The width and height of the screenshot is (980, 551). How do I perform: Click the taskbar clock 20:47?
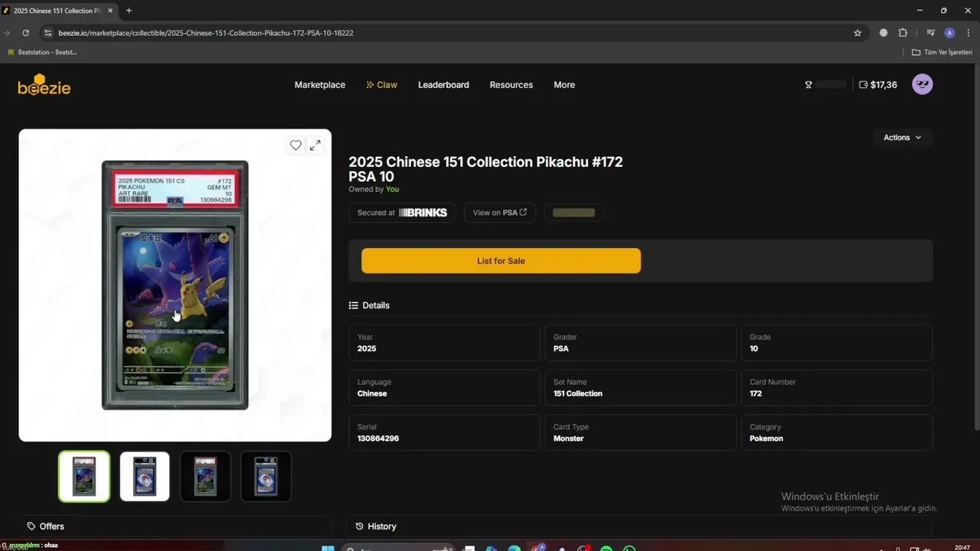pos(962,547)
